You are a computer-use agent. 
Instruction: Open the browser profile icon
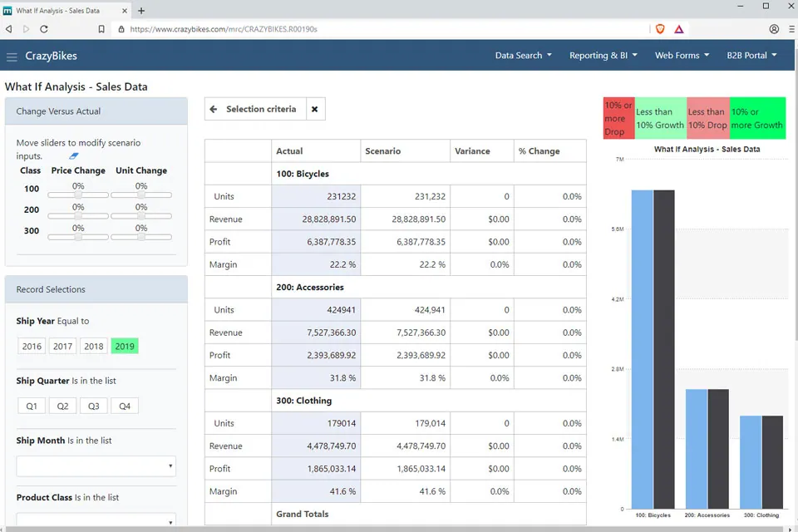(x=774, y=29)
